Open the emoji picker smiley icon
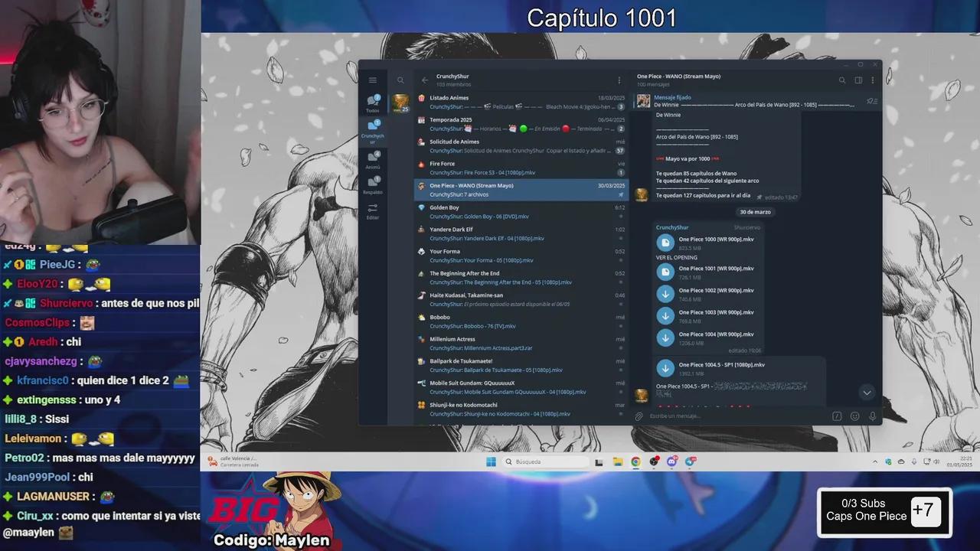This screenshot has width=980, height=551. click(854, 416)
